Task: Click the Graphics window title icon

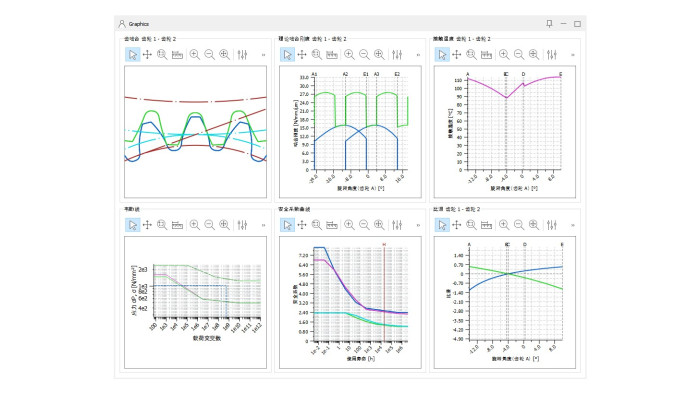Action: click(x=122, y=24)
